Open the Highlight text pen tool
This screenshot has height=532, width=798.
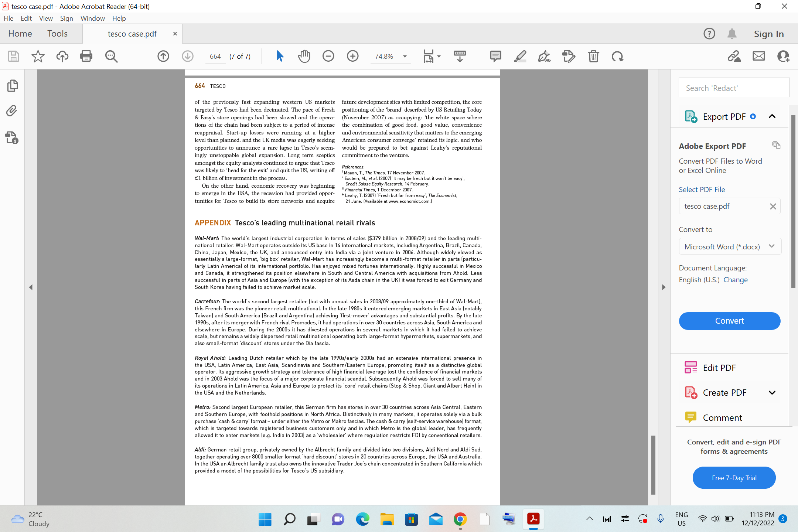tap(520, 56)
